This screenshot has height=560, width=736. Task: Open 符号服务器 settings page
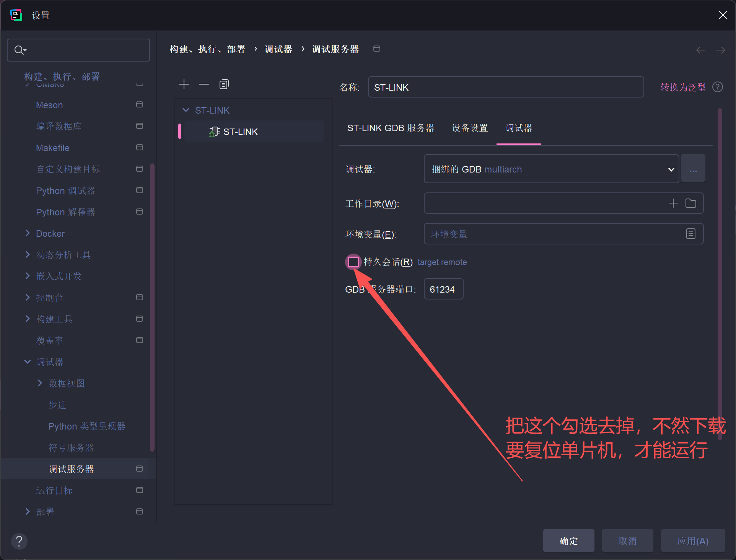[x=71, y=448]
